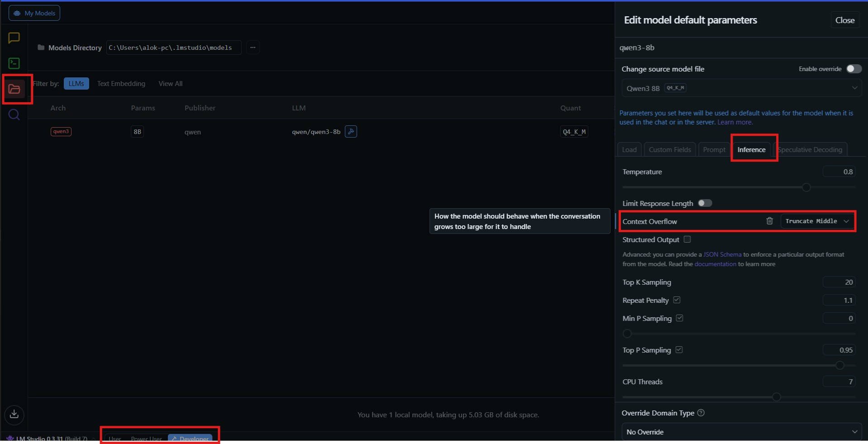Screen dimensions: 868x444
Task: Enable override for Change source model file
Action: coord(854,69)
